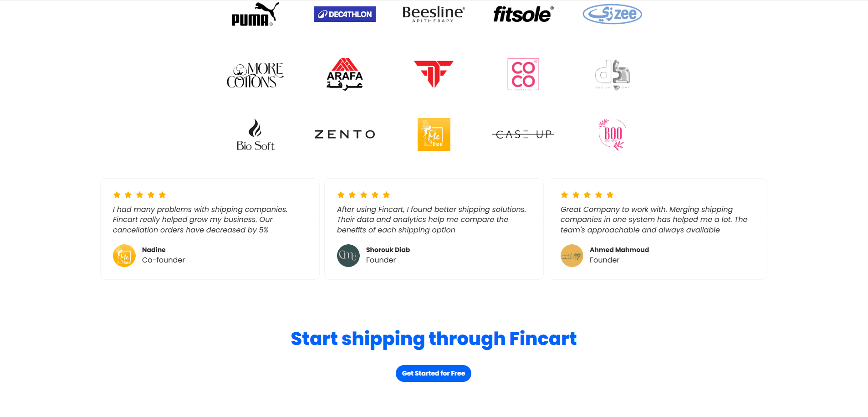Click the Puma brand logo

[255, 14]
